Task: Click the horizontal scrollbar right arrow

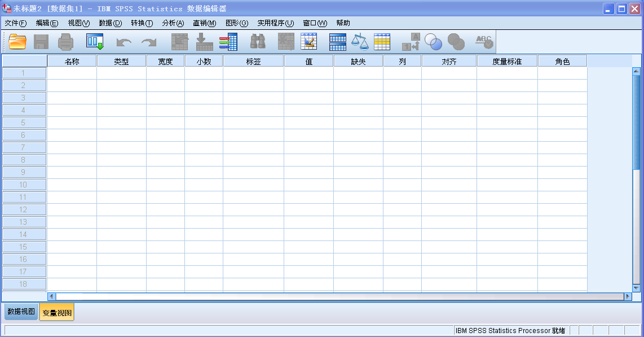Action: point(628,296)
